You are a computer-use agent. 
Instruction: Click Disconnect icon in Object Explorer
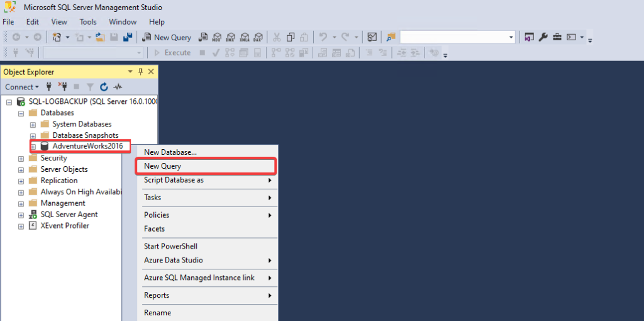[62, 87]
